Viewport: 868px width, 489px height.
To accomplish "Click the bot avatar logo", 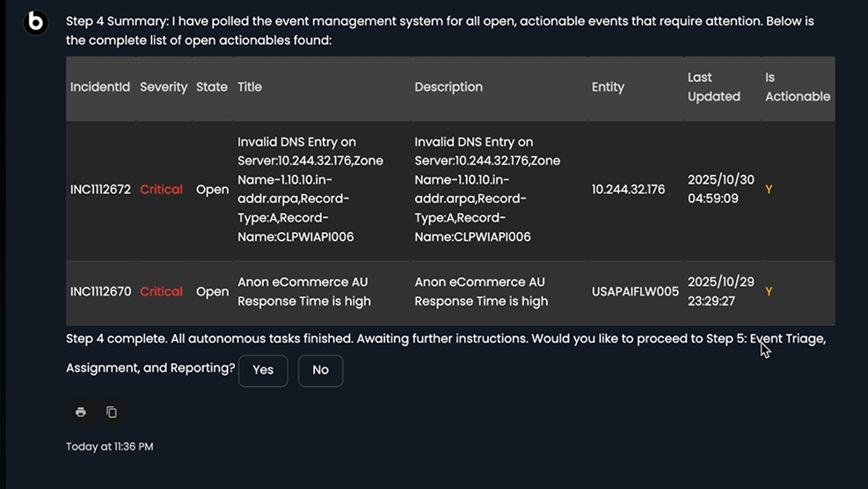I will tap(35, 22).
